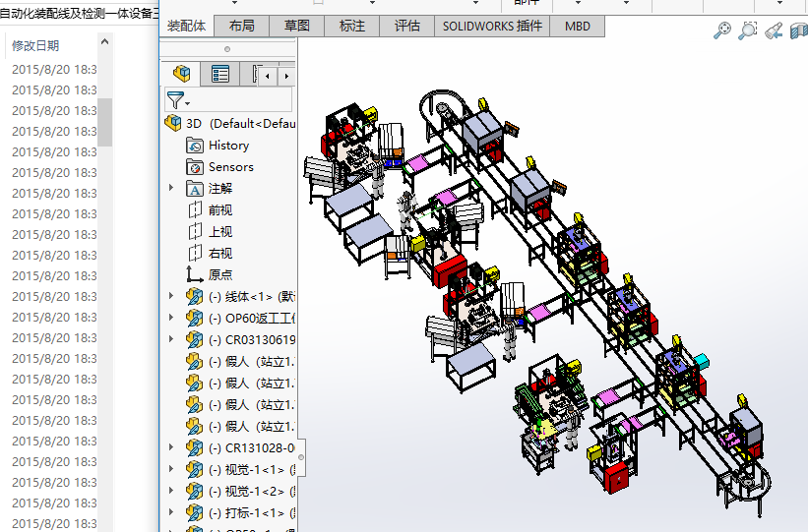Click the top-level assembly icon
808x532 pixels.
(x=172, y=123)
